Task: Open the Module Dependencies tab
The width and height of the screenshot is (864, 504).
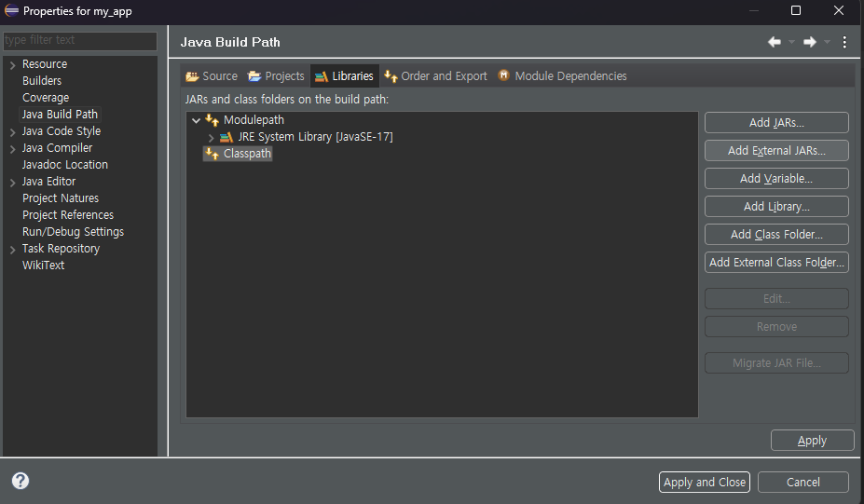Action: 563,76
